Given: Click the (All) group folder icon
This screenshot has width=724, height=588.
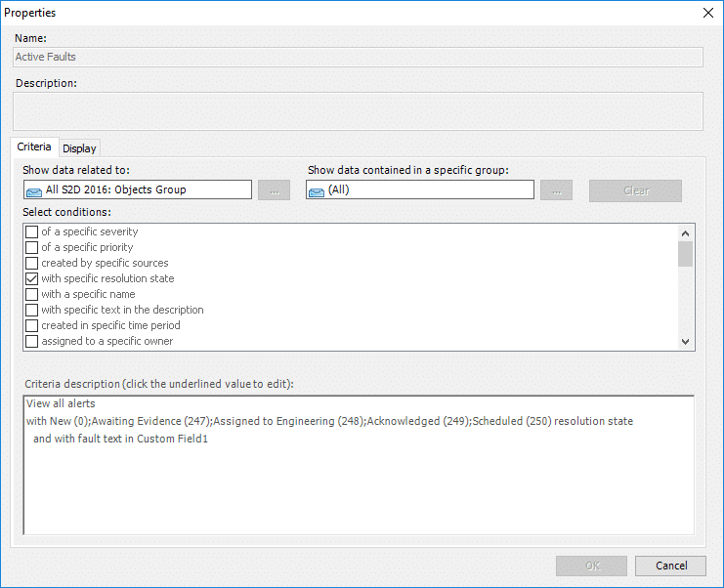Looking at the screenshot, I should pyautogui.click(x=317, y=191).
